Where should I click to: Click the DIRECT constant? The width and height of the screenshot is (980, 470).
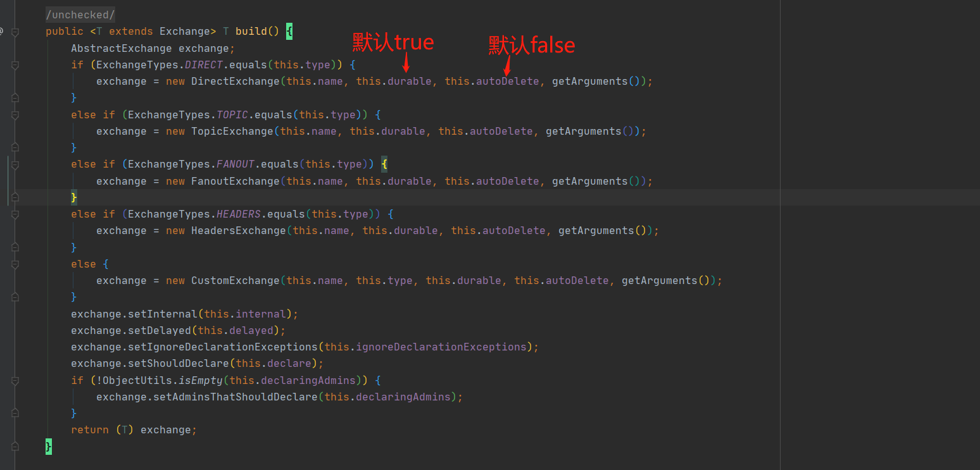click(x=204, y=65)
